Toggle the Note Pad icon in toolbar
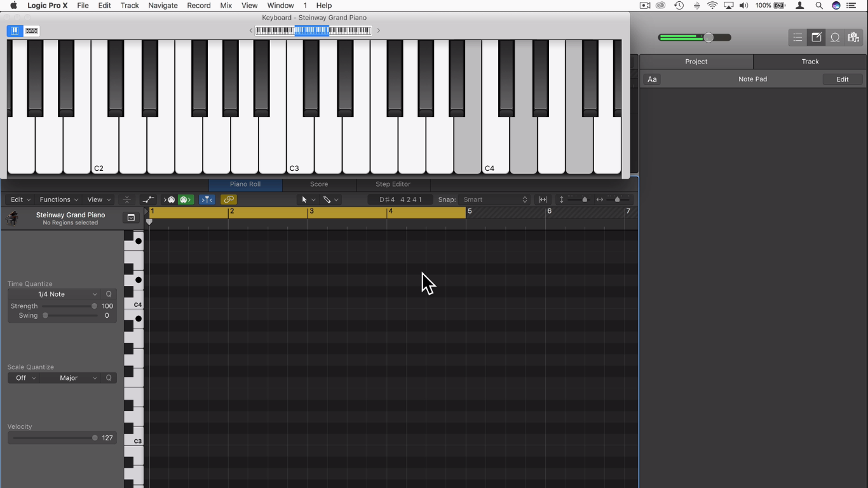This screenshot has width=868, height=488. coord(817,37)
